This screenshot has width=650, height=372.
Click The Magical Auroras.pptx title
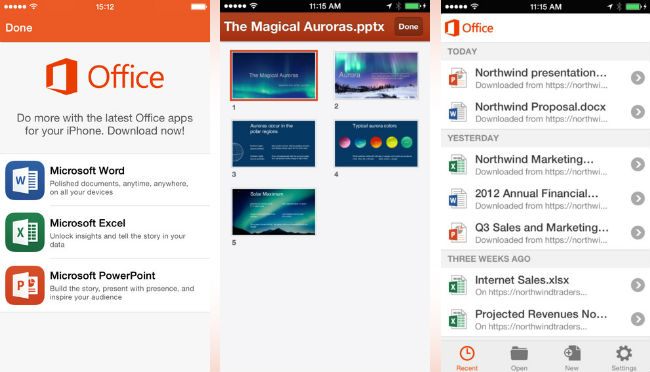click(x=304, y=27)
